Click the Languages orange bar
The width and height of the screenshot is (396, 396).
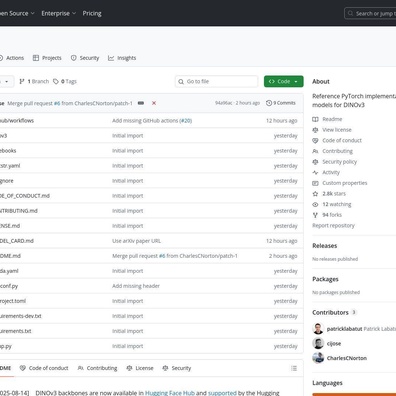pos(354,394)
